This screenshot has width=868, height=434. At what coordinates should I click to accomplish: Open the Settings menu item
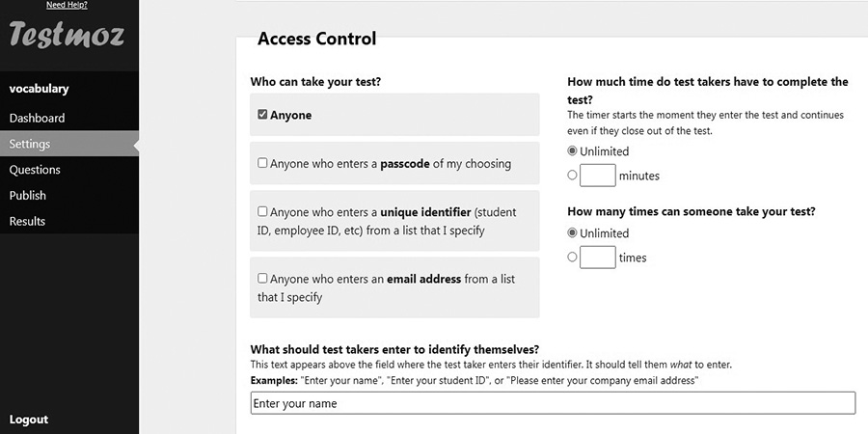30,144
